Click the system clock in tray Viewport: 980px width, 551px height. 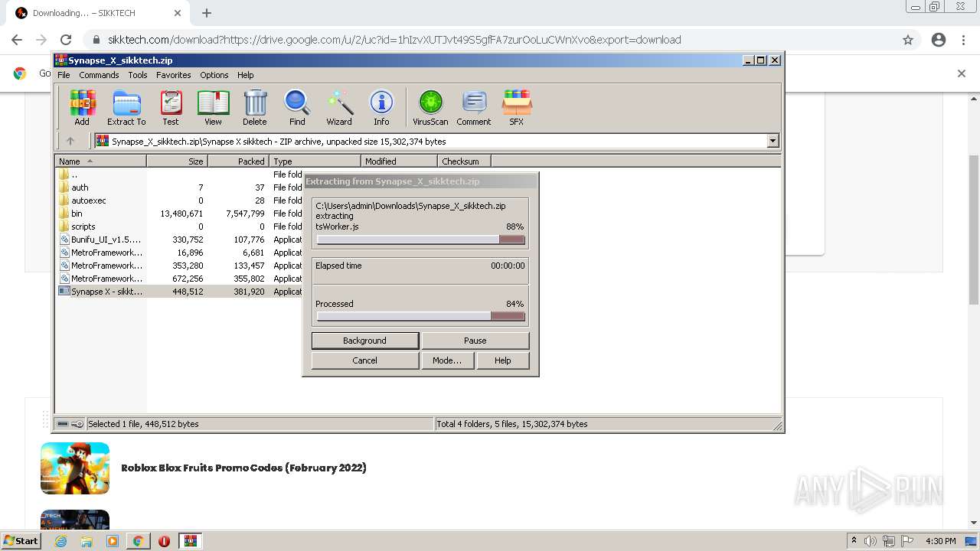click(x=941, y=541)
